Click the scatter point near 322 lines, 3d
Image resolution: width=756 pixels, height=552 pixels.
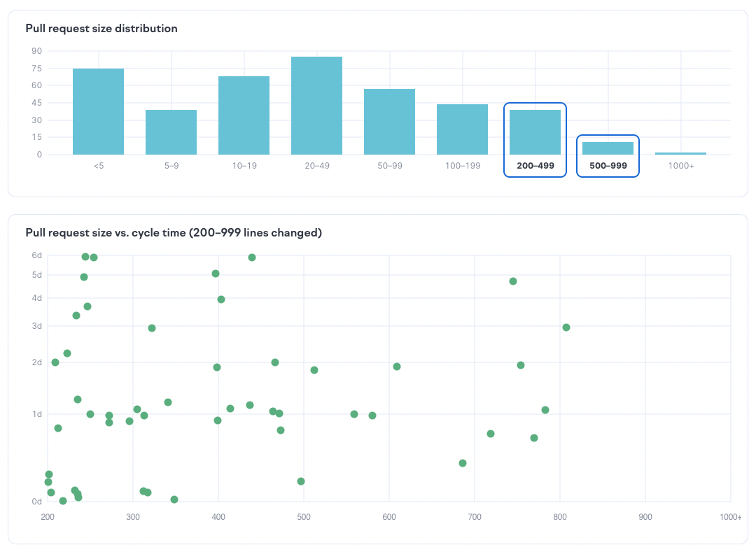point(152,328)
